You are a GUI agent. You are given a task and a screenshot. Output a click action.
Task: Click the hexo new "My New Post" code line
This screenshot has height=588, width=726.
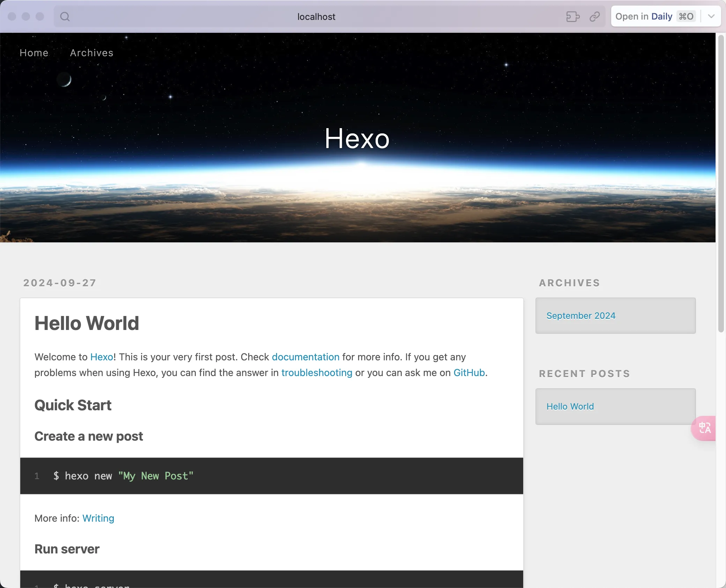[123, 476]
